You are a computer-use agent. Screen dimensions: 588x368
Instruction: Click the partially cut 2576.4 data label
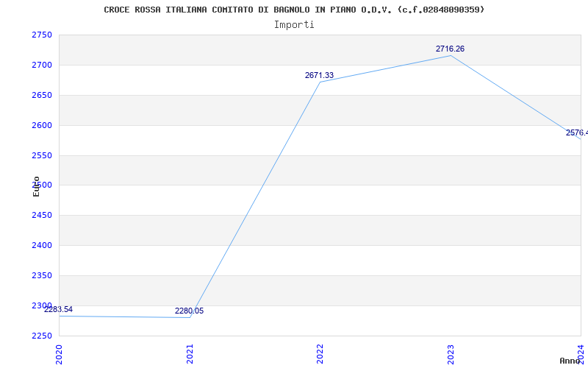coord(577,132)
